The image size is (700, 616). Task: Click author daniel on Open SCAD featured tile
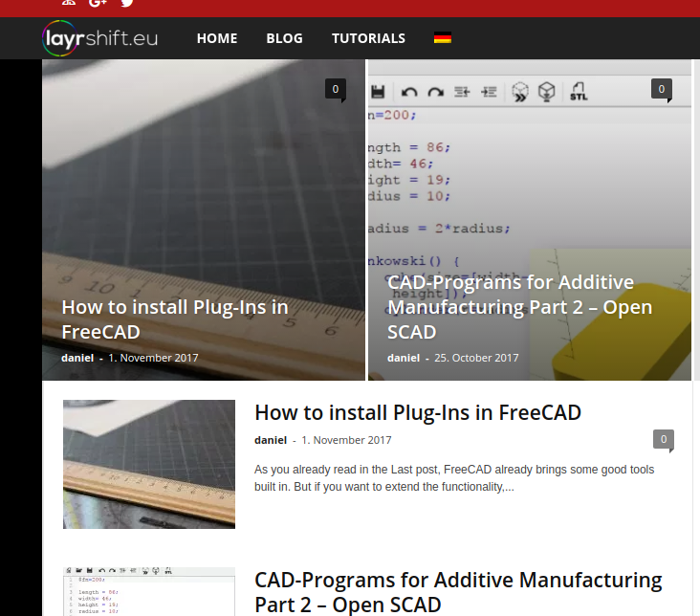(x=403, y=358)
